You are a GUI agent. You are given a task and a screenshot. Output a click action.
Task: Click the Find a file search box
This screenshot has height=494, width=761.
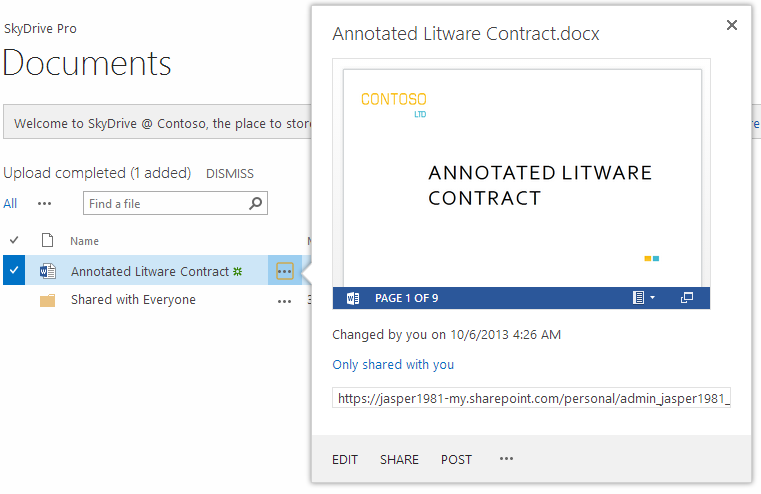(175, 203)
